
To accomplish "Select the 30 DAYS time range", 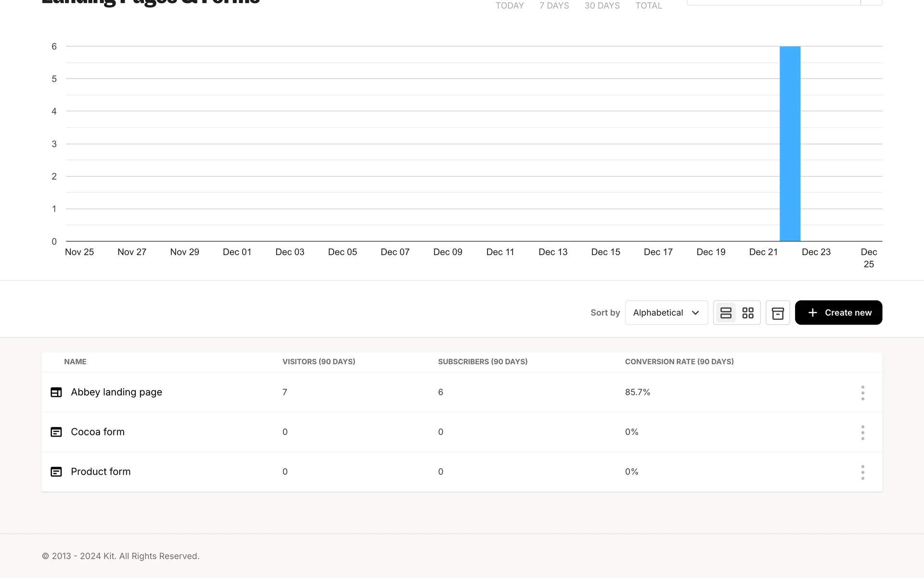I will [x=602, y=6].
